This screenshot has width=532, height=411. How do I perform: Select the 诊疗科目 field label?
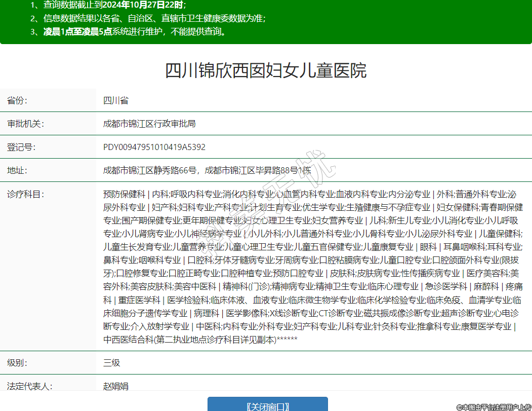coord(25,194)
